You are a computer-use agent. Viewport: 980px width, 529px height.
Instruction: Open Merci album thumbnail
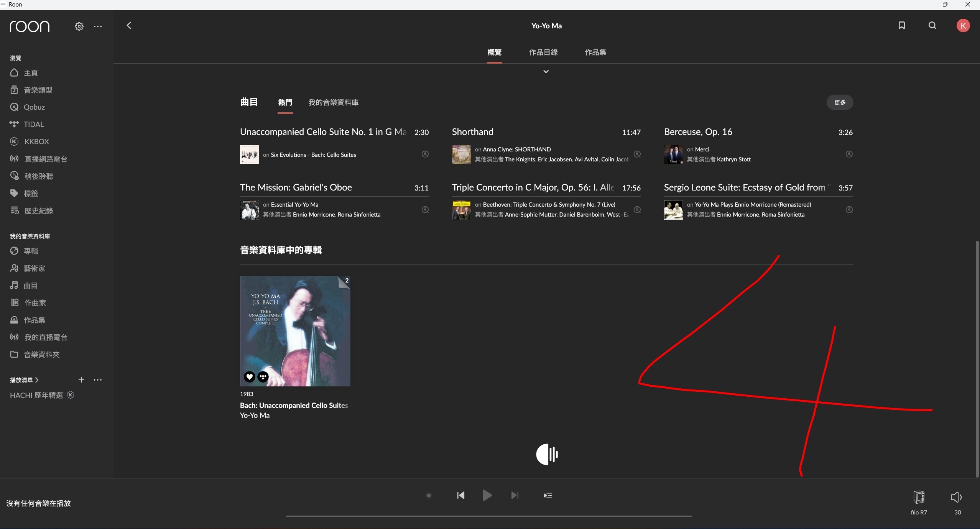(673, 154)
